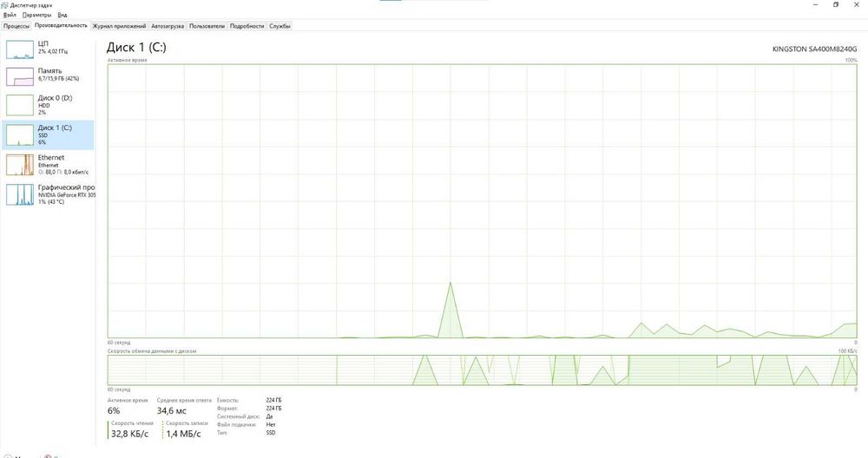868x458 pixels.
Task: Click the Емкость: label
Action: pos(227,400)
